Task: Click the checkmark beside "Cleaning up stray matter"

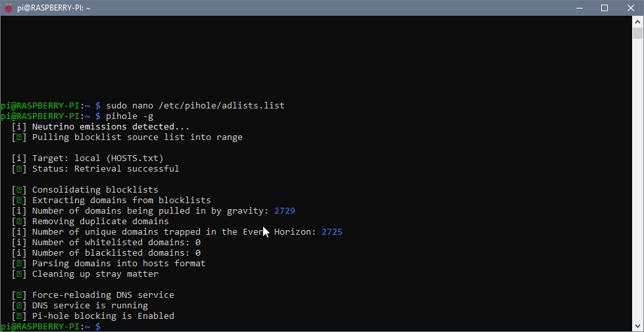Action: [19, 274]
